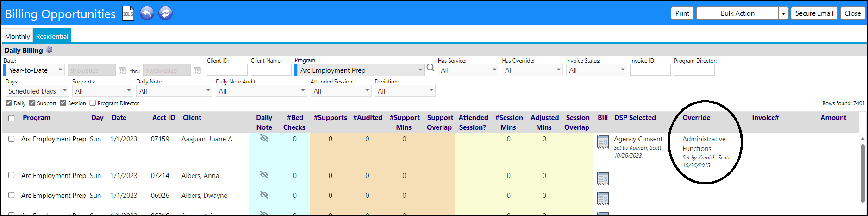Click the Bulk Action button
Image resolution: width=868 pixels, height=216 pixels.
click(737, 13)
